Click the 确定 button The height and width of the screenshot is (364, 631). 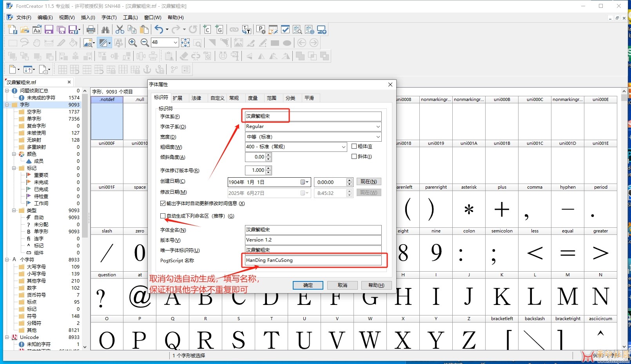(308, 285)
